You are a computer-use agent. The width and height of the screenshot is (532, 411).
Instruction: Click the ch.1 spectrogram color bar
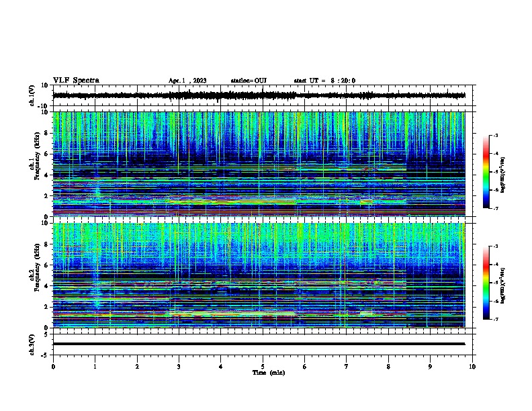(x=486, y=172)
